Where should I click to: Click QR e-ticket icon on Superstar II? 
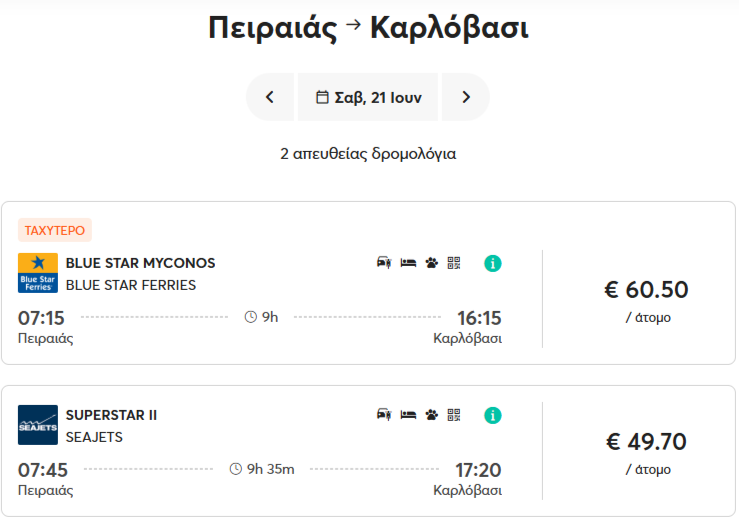click(x=454, y=415)
